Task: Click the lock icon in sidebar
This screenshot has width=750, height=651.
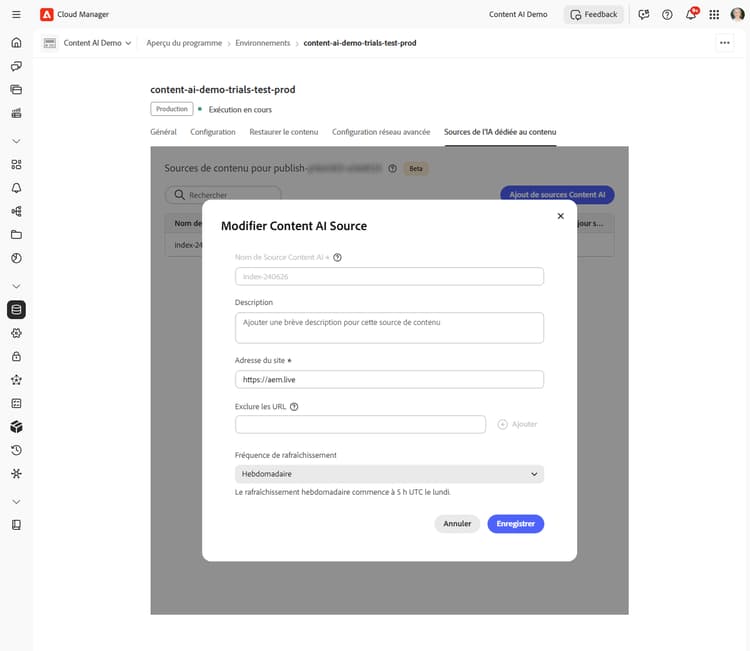Action: (x=16, y=356)
